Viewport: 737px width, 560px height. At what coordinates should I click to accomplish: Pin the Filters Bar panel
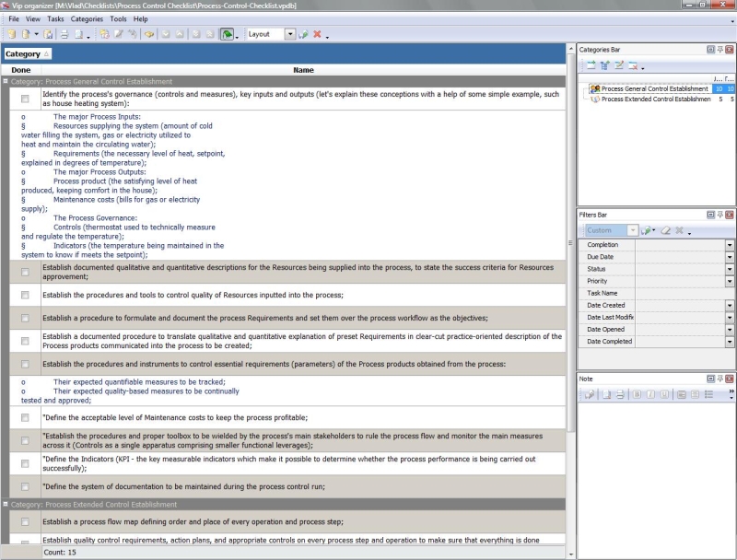click(719, 215)
